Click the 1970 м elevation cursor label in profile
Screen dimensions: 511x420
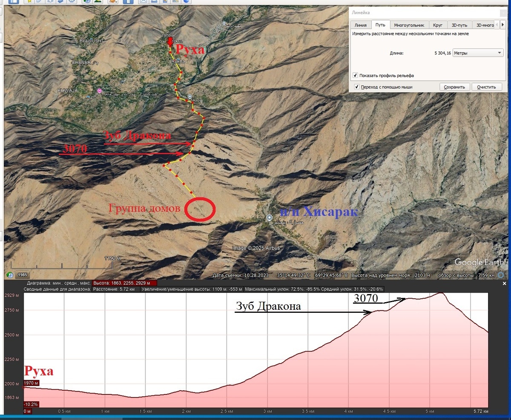click(x=32, y=383)
